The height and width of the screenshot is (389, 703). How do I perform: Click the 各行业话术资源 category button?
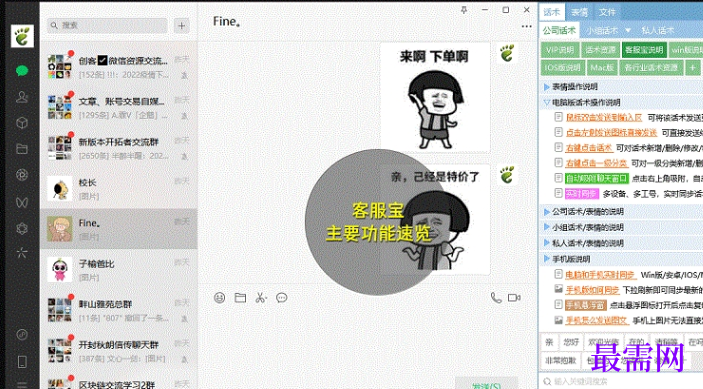point(651,68)
